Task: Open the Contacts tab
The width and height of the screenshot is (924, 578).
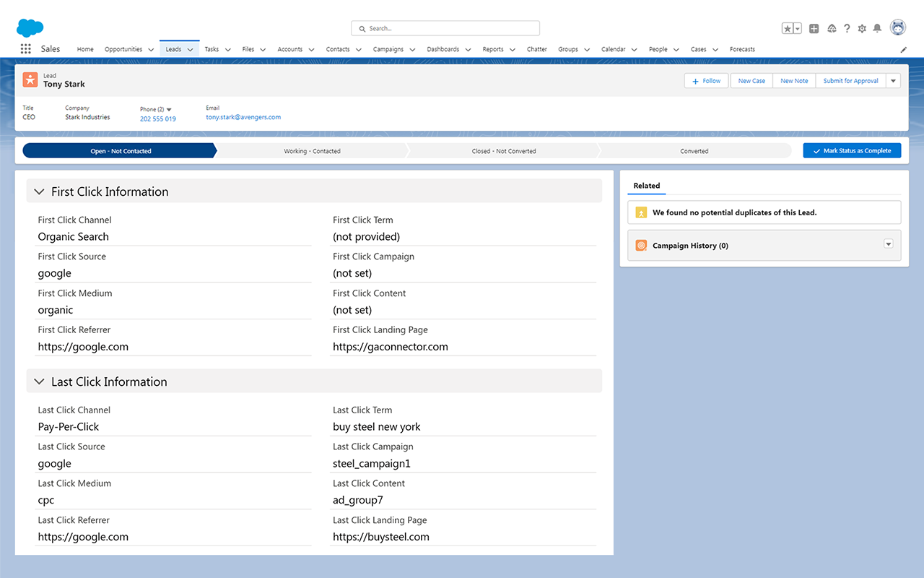Action: 338,49
